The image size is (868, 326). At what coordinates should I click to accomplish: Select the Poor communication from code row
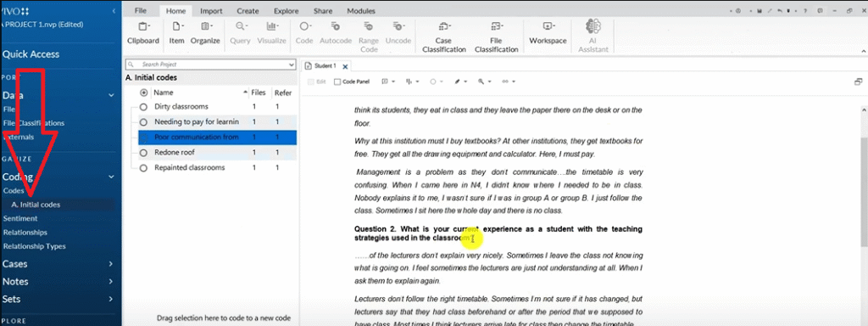[217, 137]
